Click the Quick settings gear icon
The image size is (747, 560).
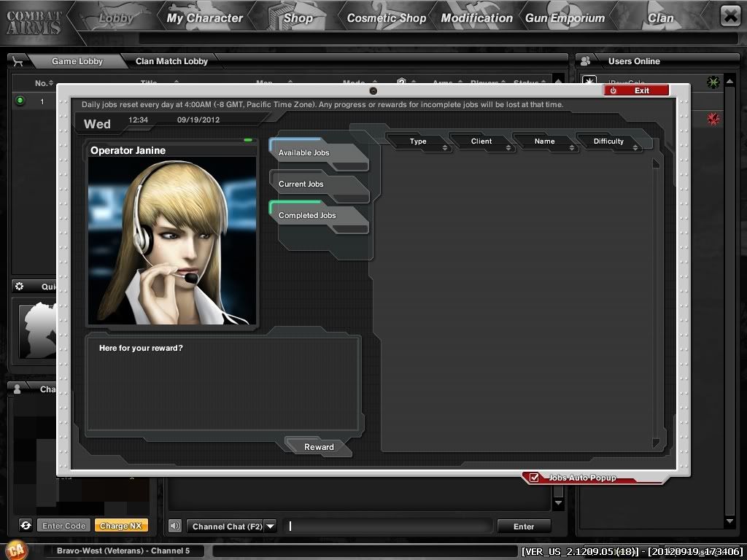(20, 287)
